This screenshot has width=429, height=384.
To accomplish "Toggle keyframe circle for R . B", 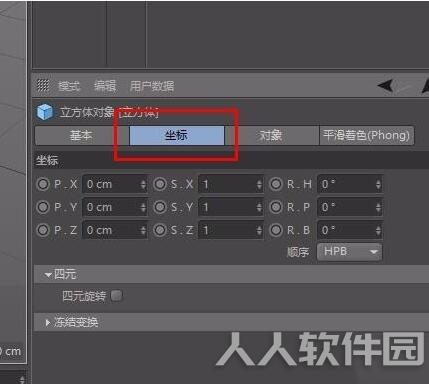I will (x=276, y=230).
